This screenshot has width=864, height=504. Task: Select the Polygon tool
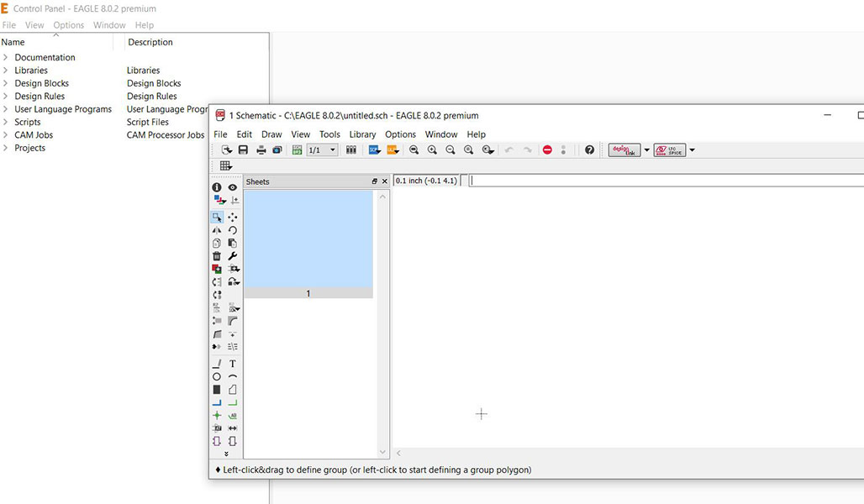coord(233,390)
